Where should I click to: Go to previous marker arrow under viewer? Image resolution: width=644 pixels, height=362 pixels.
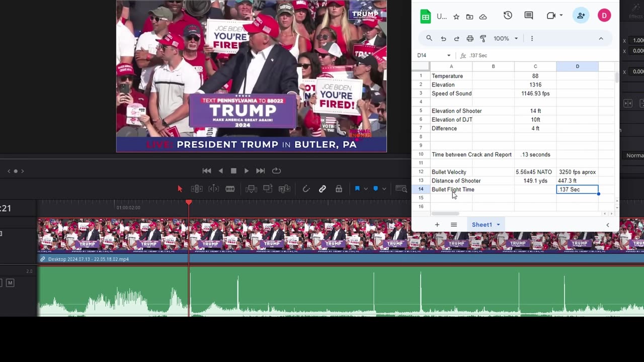(x=9, y=171)
